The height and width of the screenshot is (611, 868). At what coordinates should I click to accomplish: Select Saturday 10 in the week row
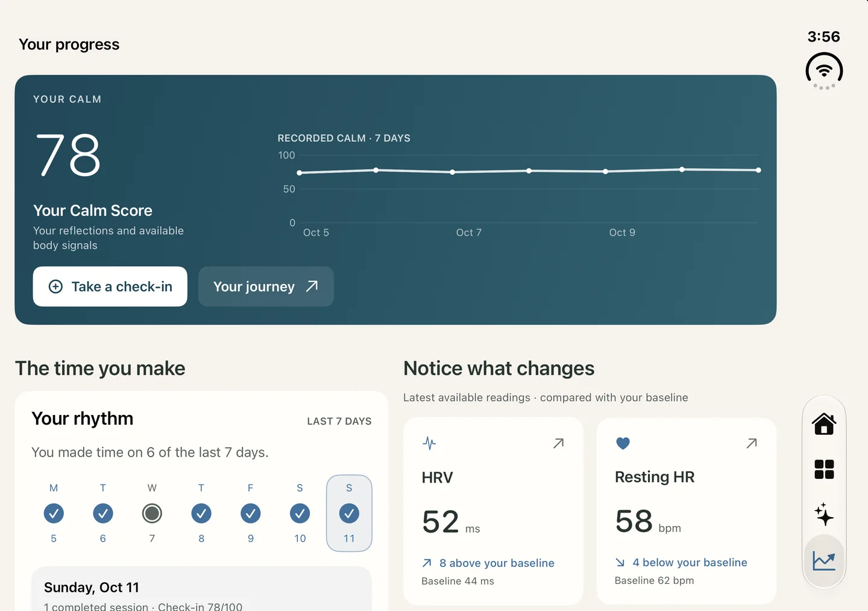(x=300, y=513)
